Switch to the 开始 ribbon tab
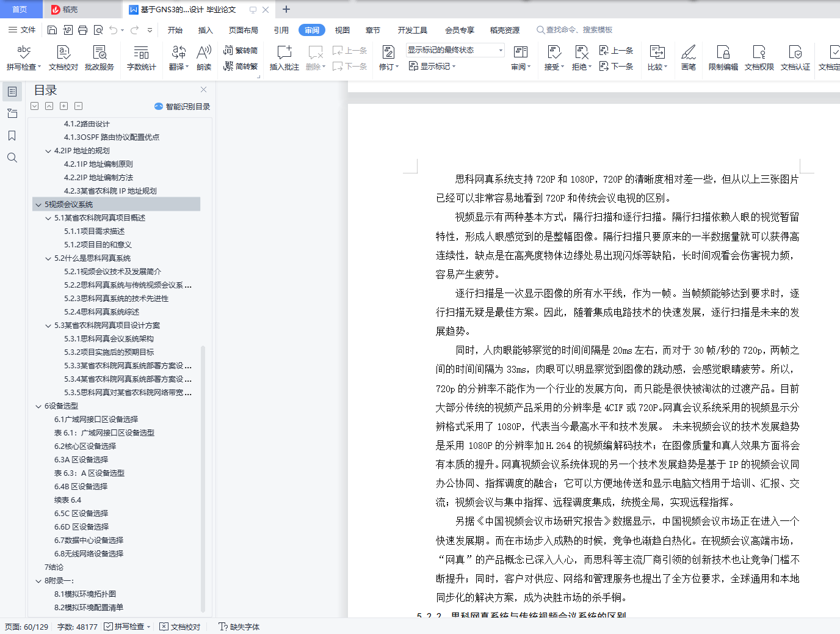The image size is (840, 634). pos(175,30)
